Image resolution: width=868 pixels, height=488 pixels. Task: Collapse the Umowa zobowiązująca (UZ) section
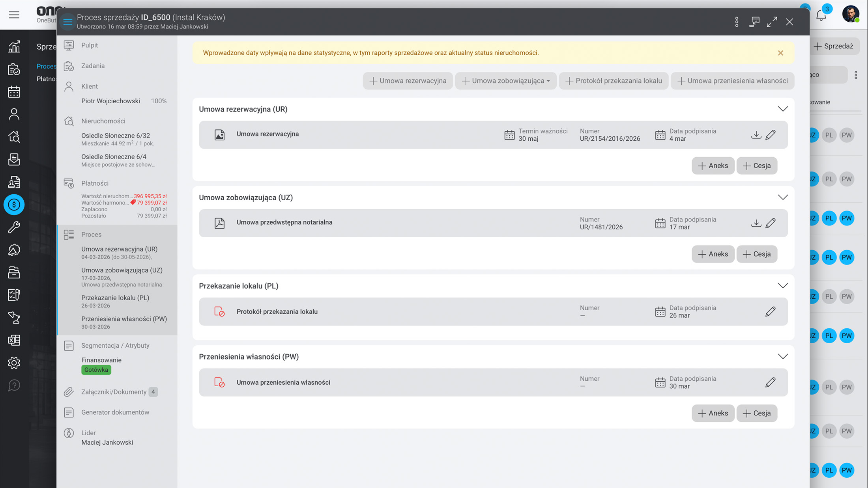(783, 197)
